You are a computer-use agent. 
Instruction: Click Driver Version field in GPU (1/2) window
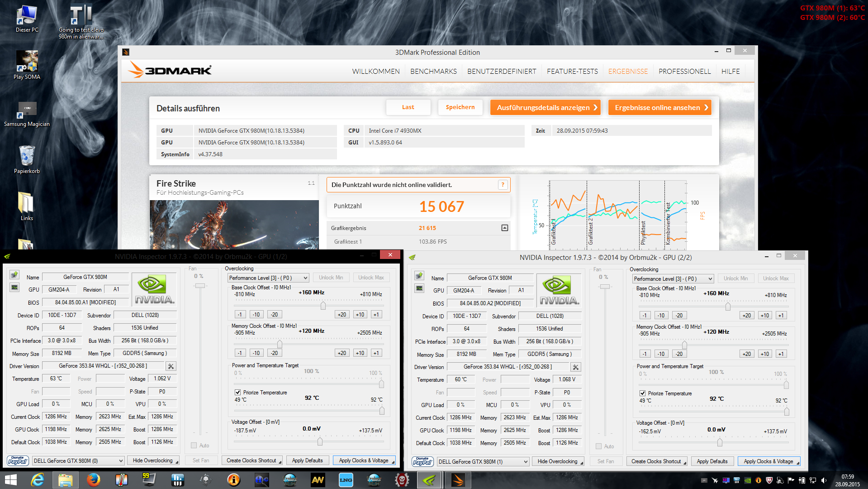point(103,366)
